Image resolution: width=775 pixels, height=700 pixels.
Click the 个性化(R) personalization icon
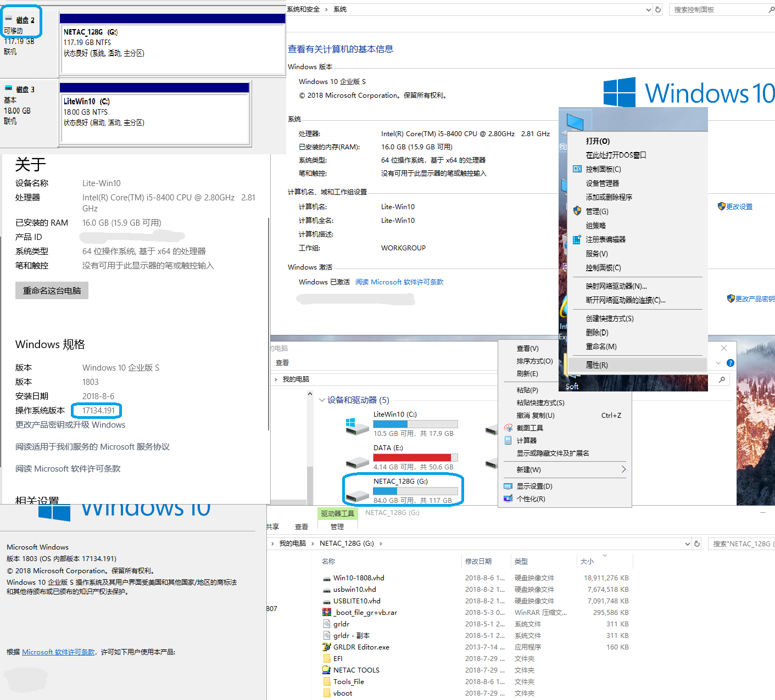point(508,499)
